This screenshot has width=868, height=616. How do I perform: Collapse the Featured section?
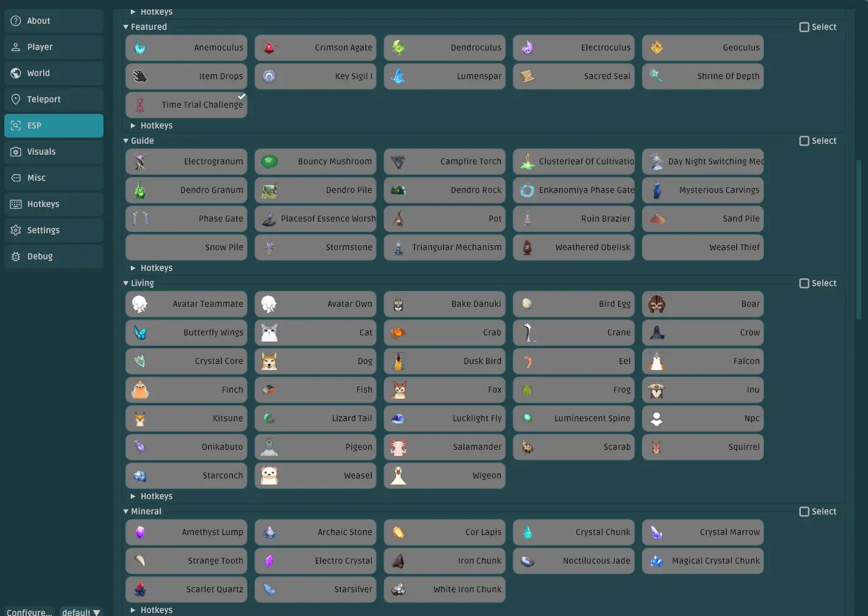tap(126, 27)
